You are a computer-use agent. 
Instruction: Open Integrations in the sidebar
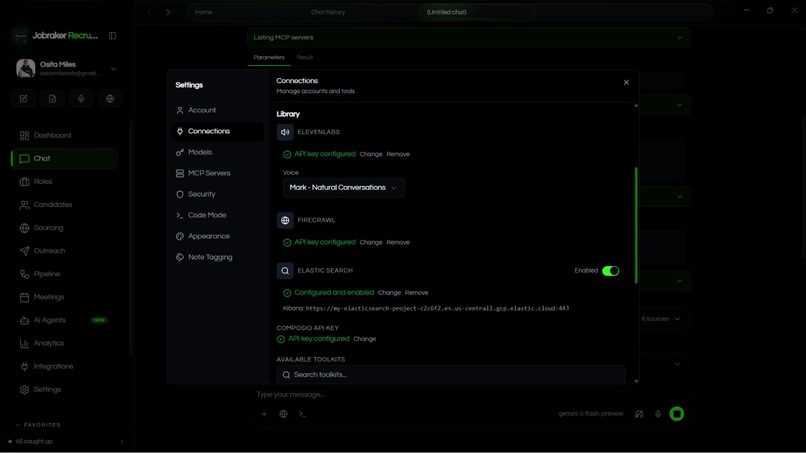[64, 366]
